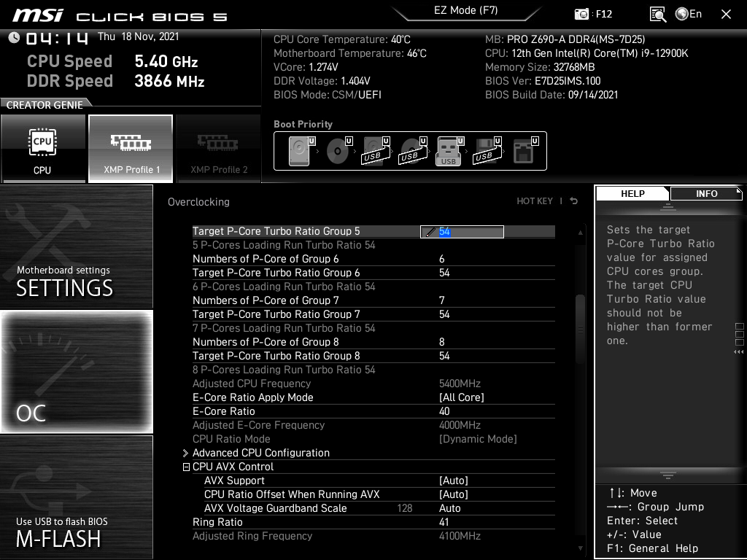The height and width of the screenshot is (560, 747).
Task: Open M-FLASH to flash BIOS from USB
Action: [76, 497]
